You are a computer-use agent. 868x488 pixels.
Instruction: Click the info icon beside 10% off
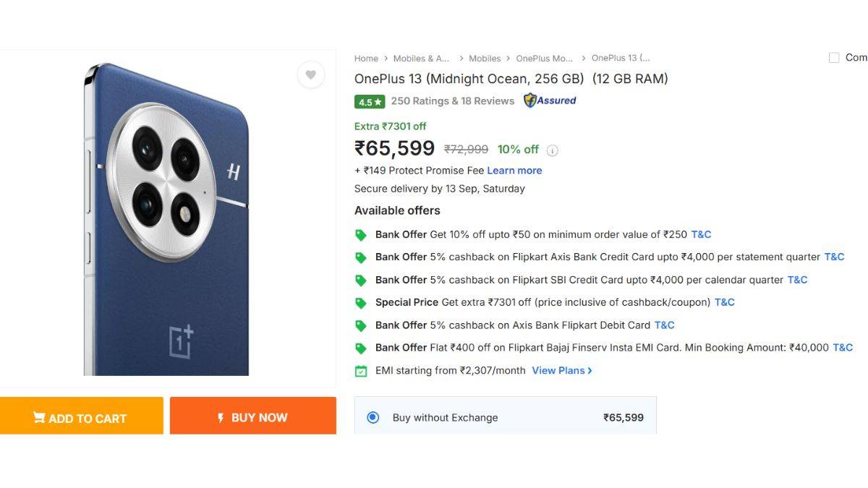pyautogui.click(x=552, y=150)
